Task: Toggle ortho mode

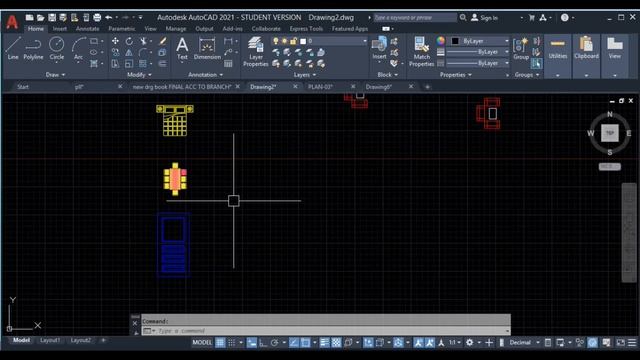Action: pos(263,342)
